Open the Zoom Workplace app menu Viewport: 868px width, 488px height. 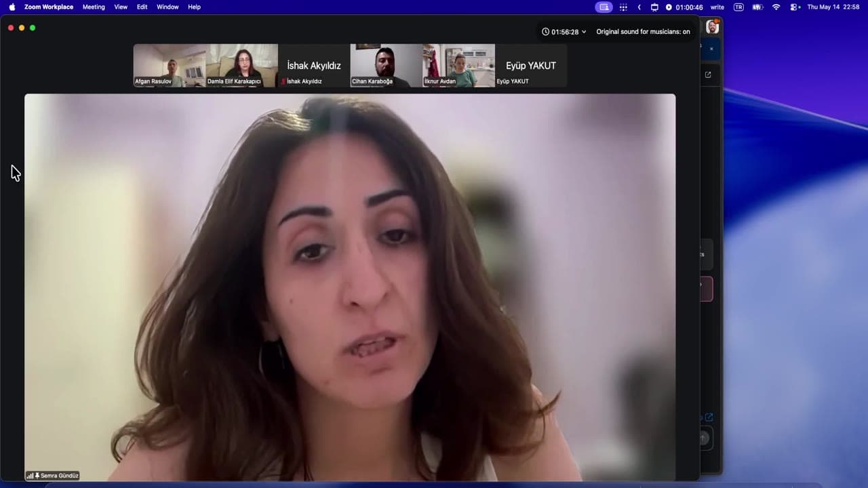coord(49,7)
